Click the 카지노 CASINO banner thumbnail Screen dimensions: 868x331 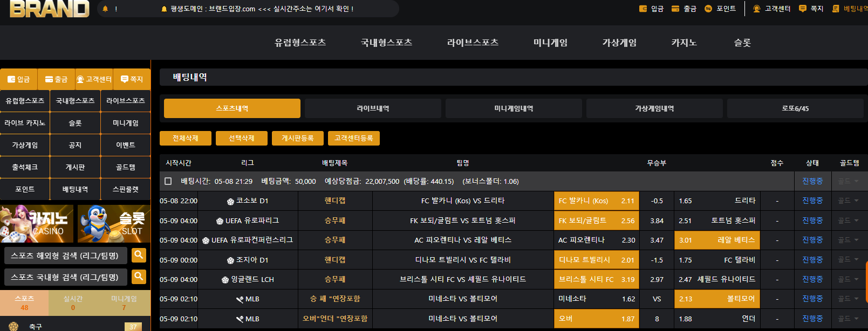tap(37, 223)
